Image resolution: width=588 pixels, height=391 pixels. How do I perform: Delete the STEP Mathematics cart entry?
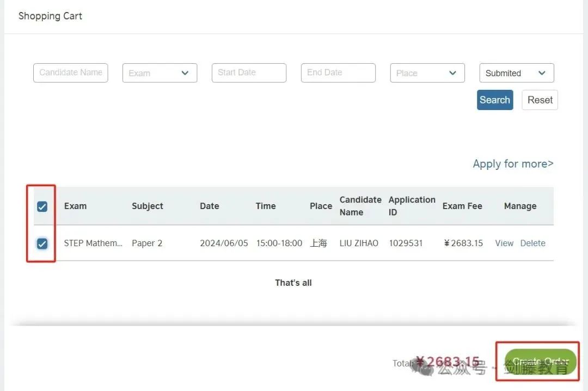pos(532,243)
